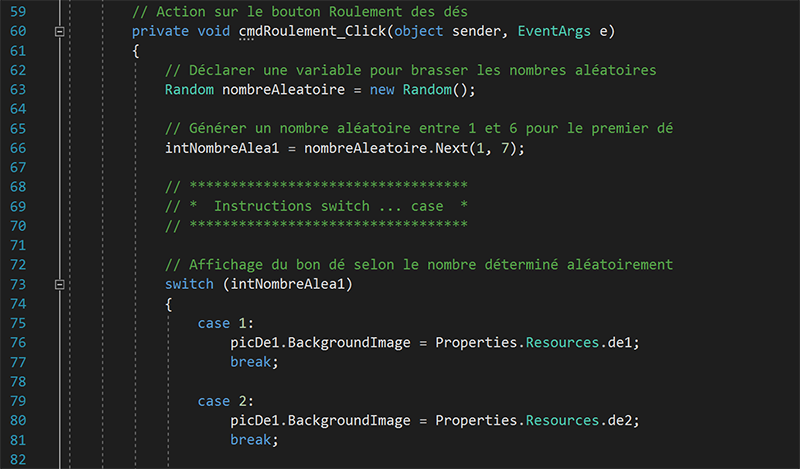The image size is (800, 469).
Task: Click the 'break' keyword on line 81
Action: point(251,440)
